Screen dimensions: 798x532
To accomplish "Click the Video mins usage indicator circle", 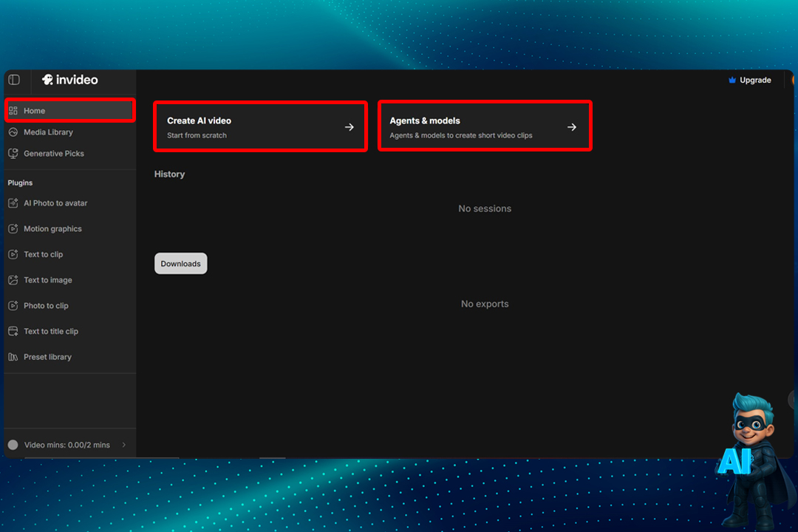I will point(13,445).
